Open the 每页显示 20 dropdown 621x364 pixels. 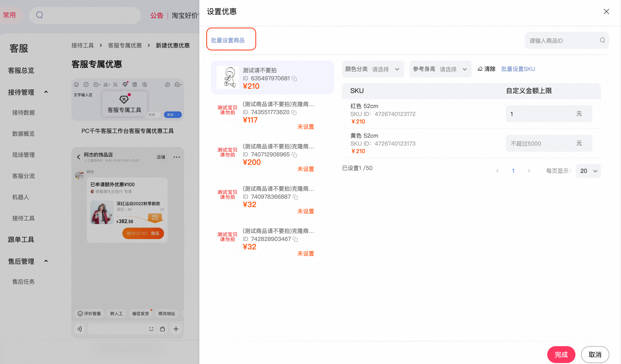tap(588, 171)
